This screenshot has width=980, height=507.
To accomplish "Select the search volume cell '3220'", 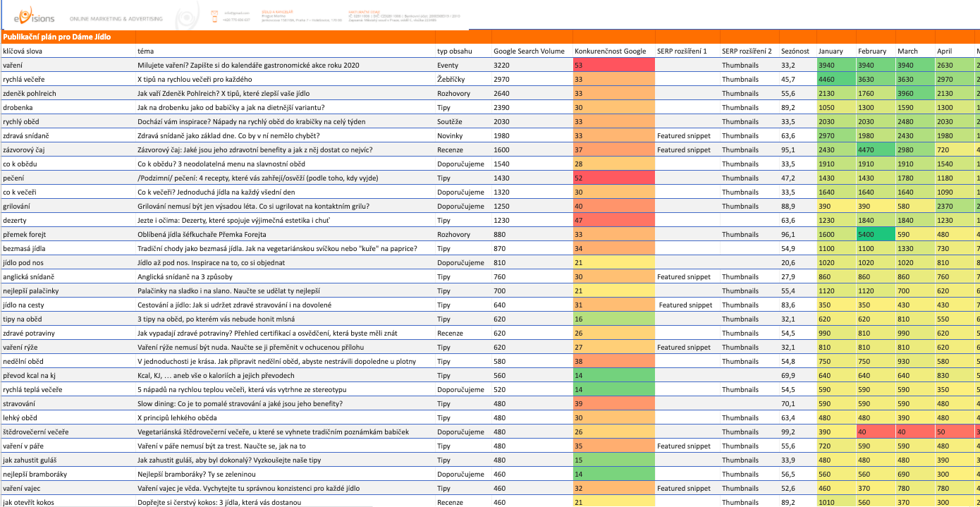I will pos(532,65).
